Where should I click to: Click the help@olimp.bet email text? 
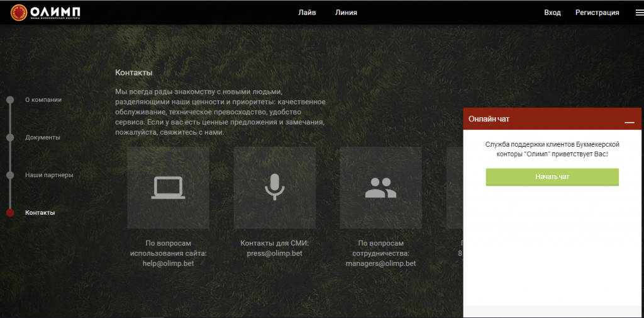click(x=168, y=263)
